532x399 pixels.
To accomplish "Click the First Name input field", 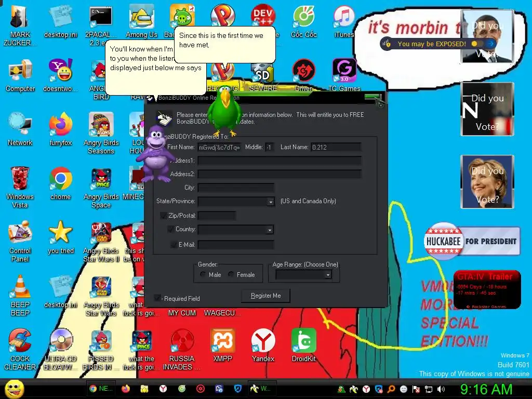I will (219, 147).
